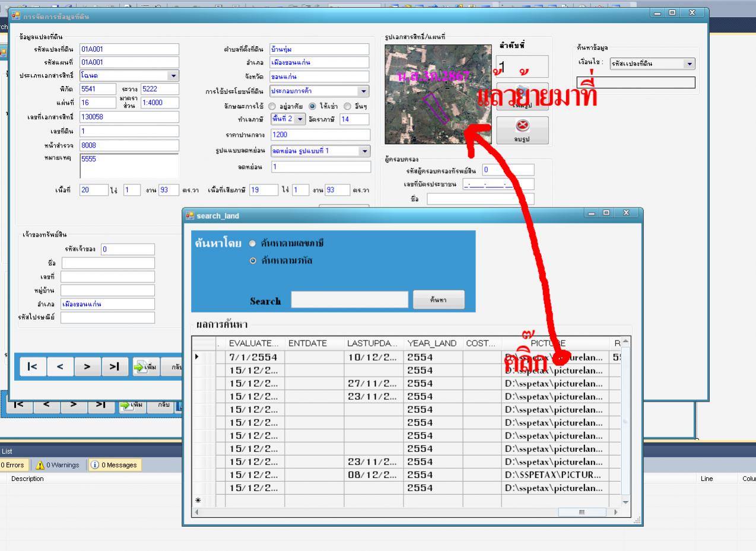This screenshot has width=756, height=551.
Task: Go to previous record in front land window
Action: [61, 367]
